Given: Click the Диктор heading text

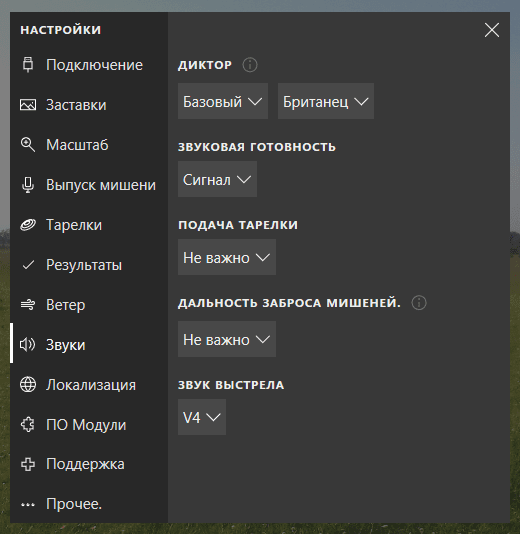Looking at the screenshot, I should pos(205,65).
